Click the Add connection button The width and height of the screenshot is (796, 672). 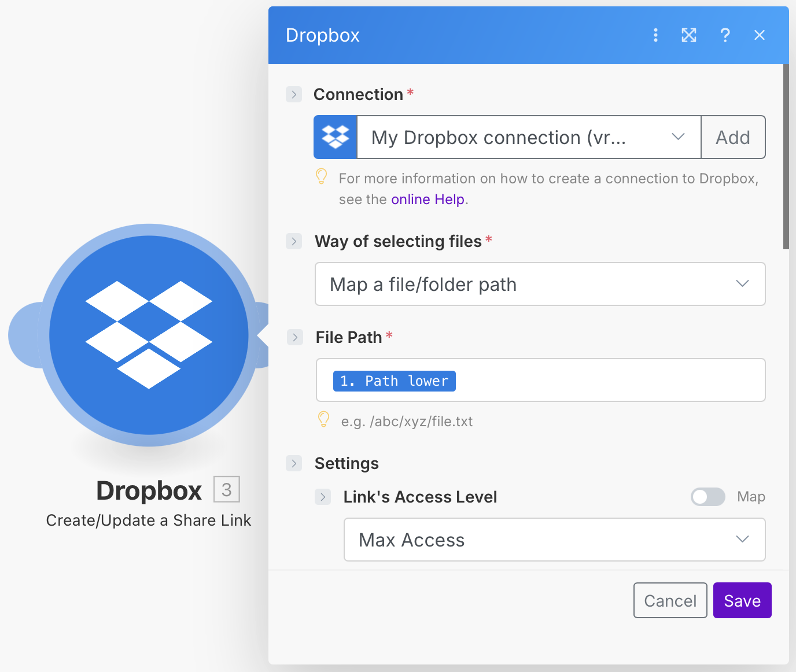(x=733, y=137)
